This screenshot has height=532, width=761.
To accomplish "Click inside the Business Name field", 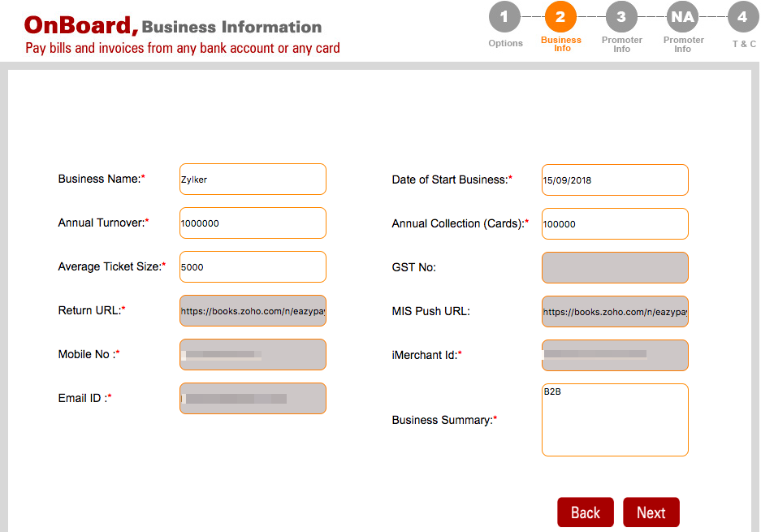I will [x=252, y=179].
